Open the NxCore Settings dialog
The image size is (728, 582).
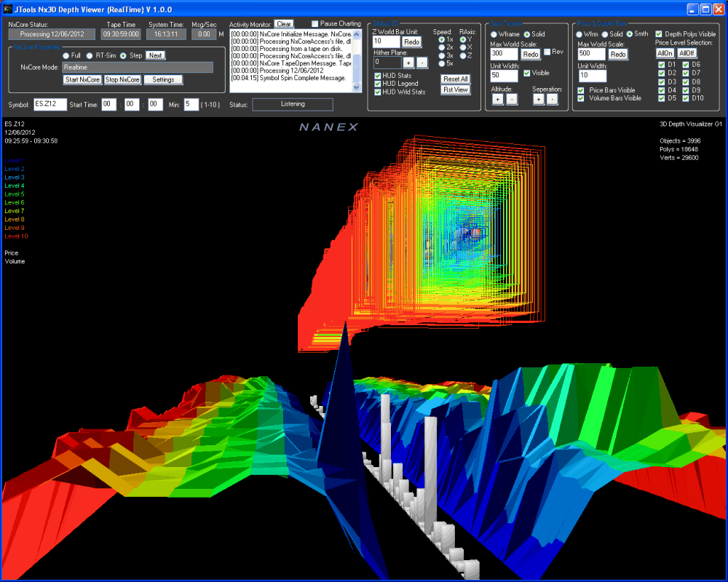[x=163, y=79]
